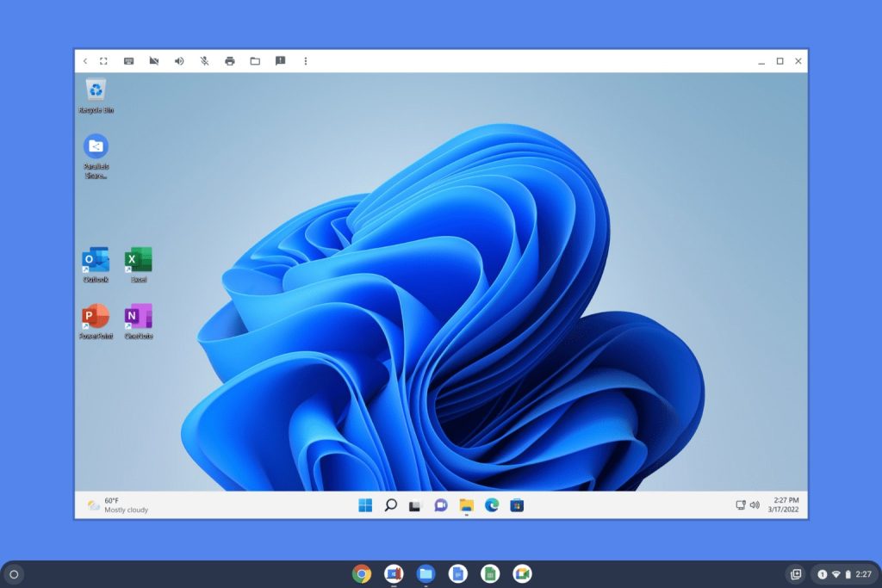Click the Parallels Desktop shelf icon
The width and height of the screenshot is (882, 588).
(x=394, y=574)
